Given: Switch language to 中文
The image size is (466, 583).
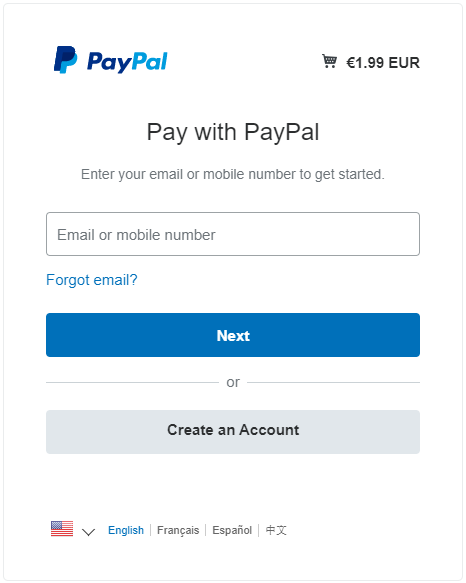Looking at the screenshot, I should 276,530.
